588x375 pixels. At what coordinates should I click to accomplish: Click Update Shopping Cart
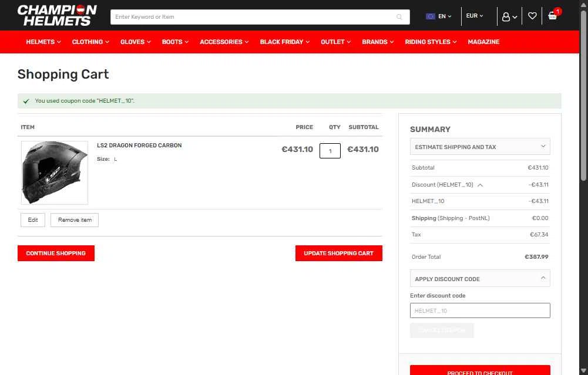tap(338, 254)
